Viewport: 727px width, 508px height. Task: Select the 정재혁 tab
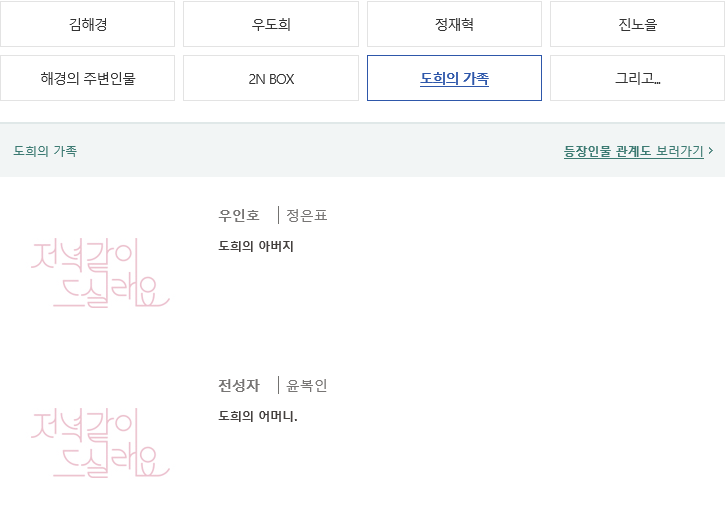tap(454, 24)
